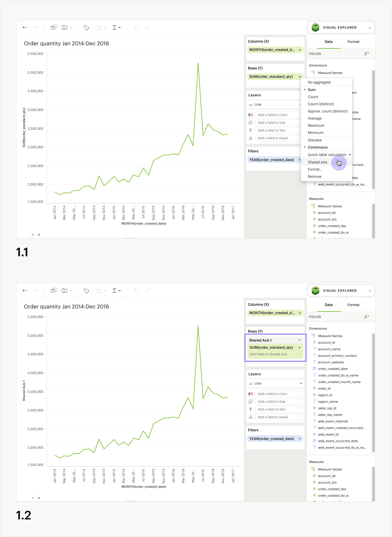Click Add a field to Color in figure 1.2
The image size is (392, 537).
coord(279,394)
